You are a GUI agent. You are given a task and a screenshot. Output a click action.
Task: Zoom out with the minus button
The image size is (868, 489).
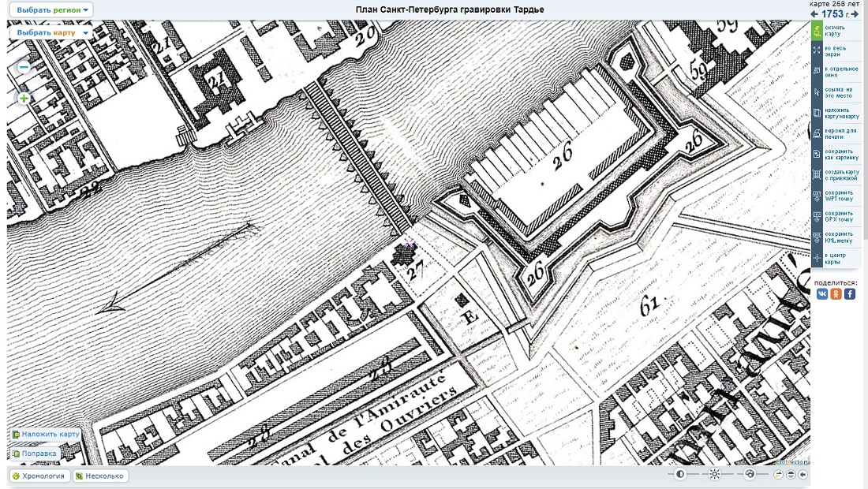click(24, 67)
